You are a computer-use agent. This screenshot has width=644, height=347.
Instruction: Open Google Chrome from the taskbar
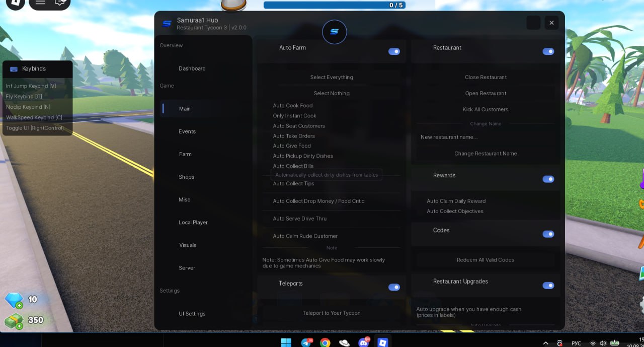325,343
